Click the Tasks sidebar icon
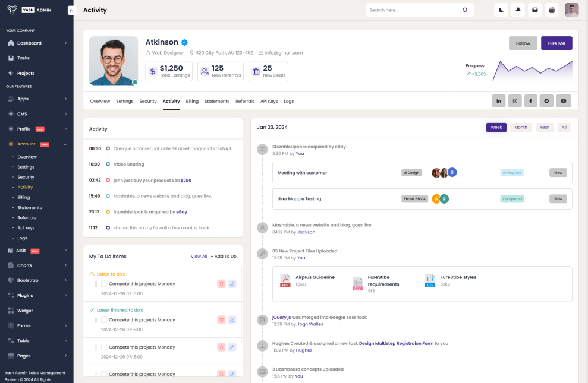Image resolution: width=588 pixels, height=383 pixels. [x=11, y=58]
